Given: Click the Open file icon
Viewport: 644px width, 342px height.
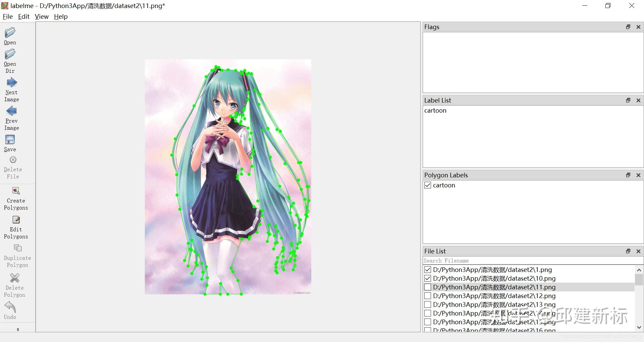Looking at the screenshot, I should coord(10,33).
